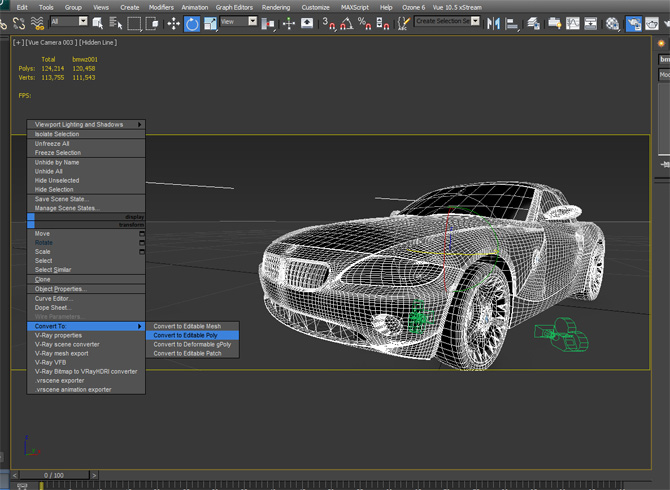Toggle the 3D Snaps icon
Screen dimensions: 670x490
[x=328, y=23]
